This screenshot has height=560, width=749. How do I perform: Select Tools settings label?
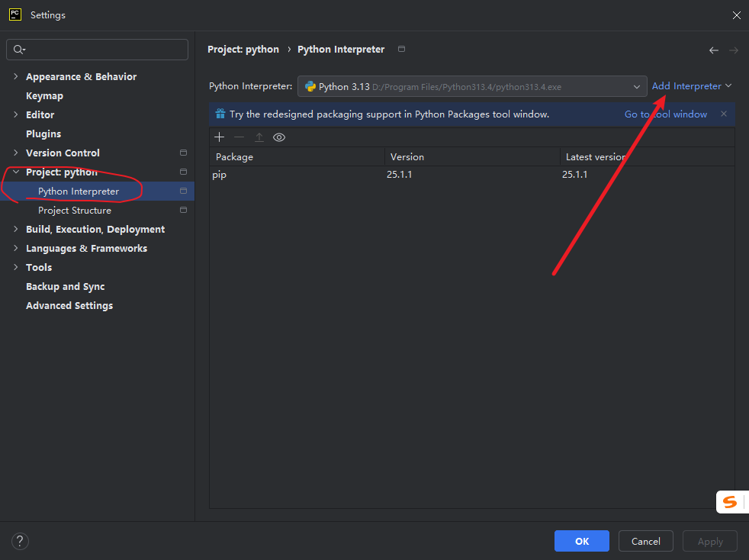click(39, 268)
